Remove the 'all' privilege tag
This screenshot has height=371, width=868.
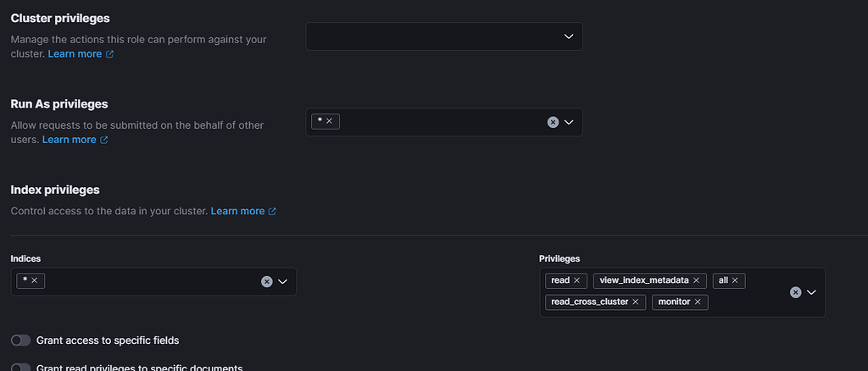[735, 280]
